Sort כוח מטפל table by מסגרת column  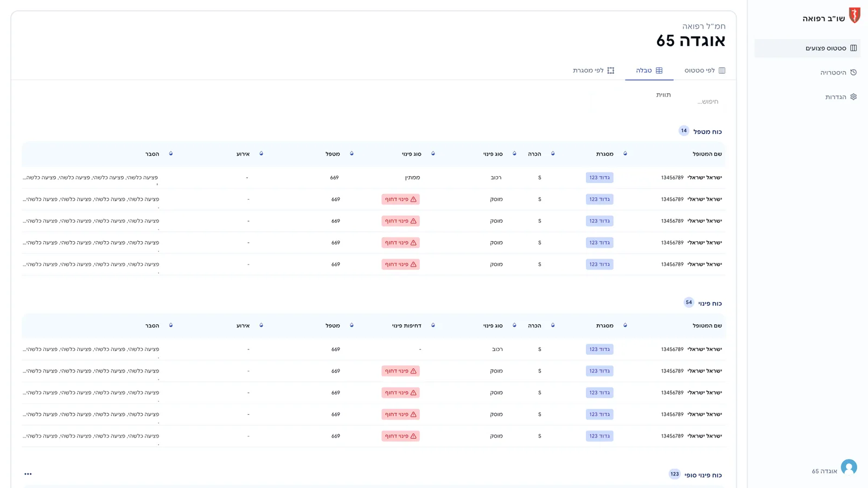tap(625, 154)
